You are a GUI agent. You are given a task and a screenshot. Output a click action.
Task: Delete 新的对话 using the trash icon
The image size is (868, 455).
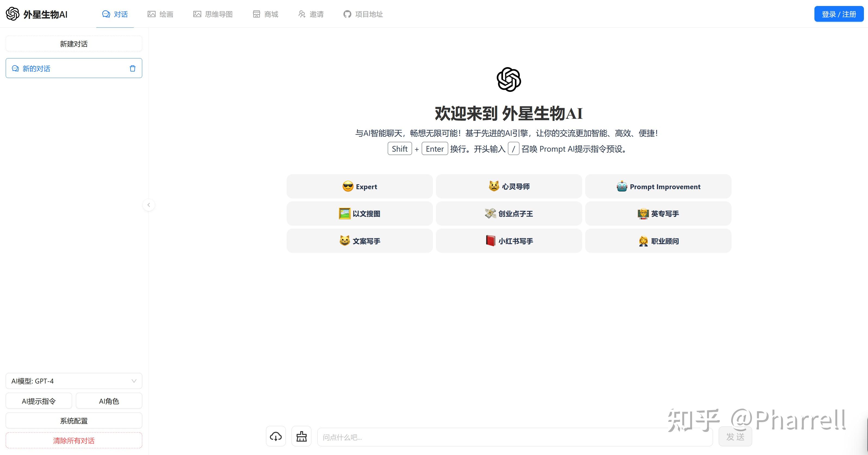click(132, 68)
